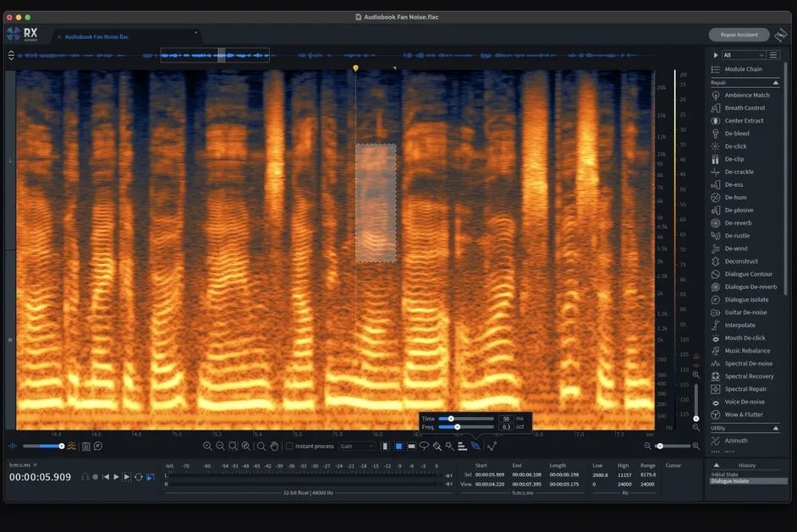Click the Repair Assistant button
Viewport: 797px width, 532px height.
[x=739, y=35]
